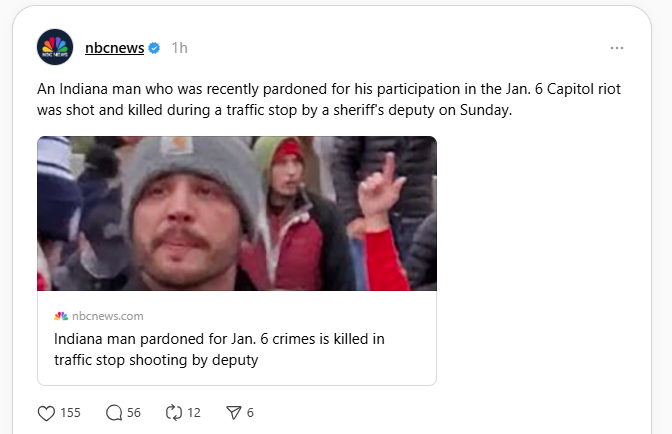Click the raised hand in preview photo

[x=381, y=192]
